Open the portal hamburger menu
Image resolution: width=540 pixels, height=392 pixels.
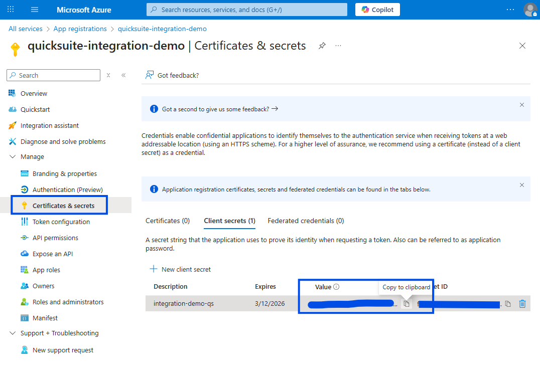[x=35, y=10]
